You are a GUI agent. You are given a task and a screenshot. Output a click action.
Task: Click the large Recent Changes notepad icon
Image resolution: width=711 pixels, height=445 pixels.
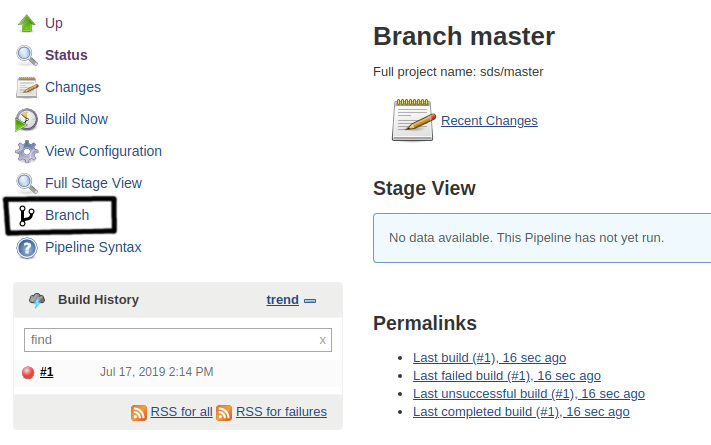pyautogui.click(x=414, y=120)
